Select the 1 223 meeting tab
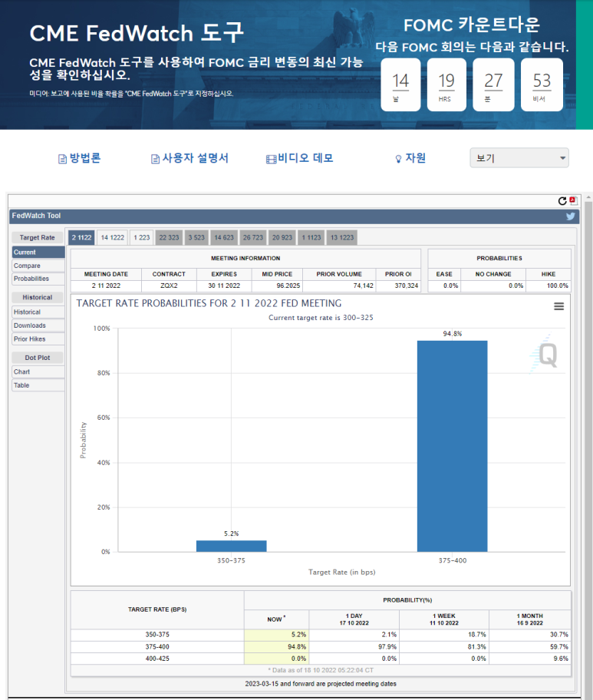Viewport: 593px width, 700px height. 141,237
